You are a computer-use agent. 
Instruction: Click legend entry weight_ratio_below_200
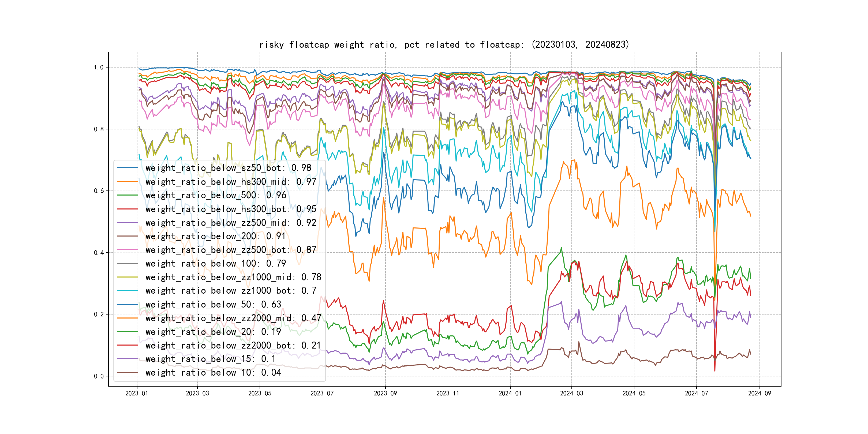point(216,236)
